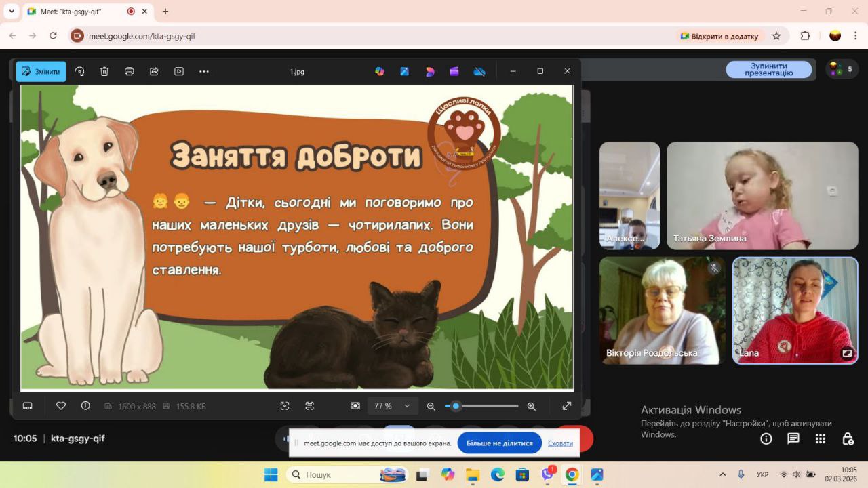Open Meet meeting details info icon

(x=766, y=439)
